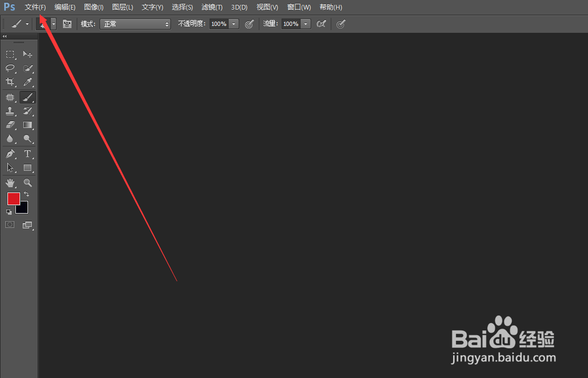Image resolution: width=588 pixels, height=378 pixels.
Task: Select the Crop tool
Action: [10, 81]
